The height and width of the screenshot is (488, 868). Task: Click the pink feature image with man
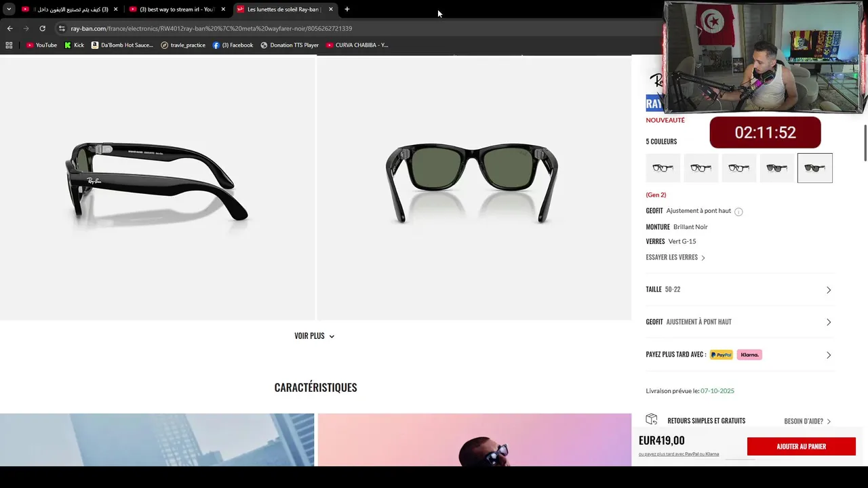click(475, 440)
